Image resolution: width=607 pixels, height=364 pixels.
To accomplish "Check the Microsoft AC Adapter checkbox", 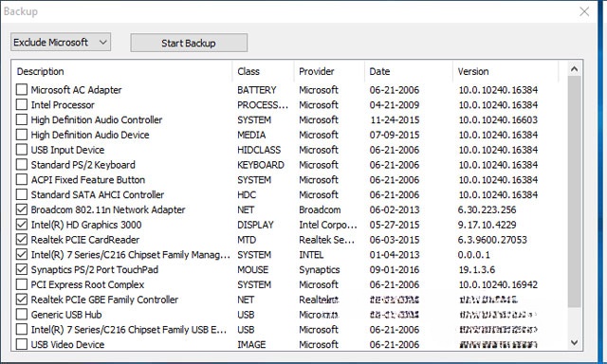I will click(22, 90).
